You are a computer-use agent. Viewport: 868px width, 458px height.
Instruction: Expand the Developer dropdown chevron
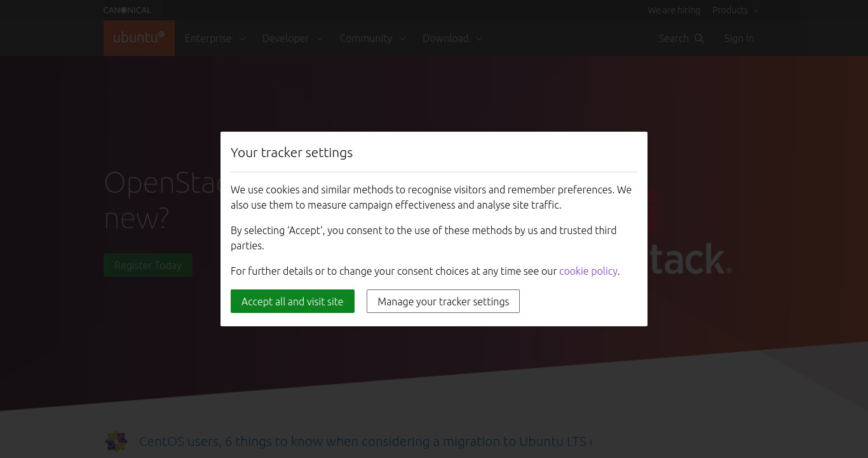(x=320, y=39)
